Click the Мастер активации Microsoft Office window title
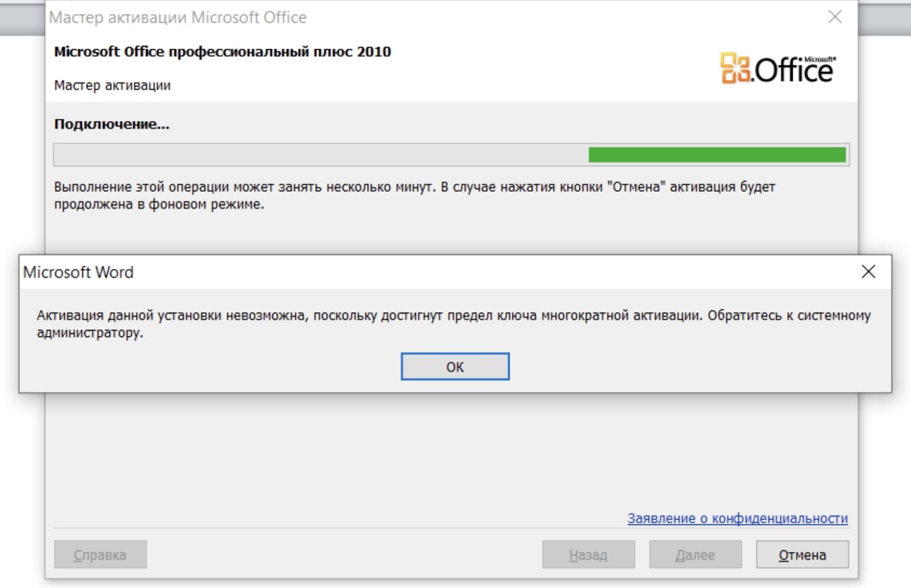The image size is (911, 588). pos(177,17)
